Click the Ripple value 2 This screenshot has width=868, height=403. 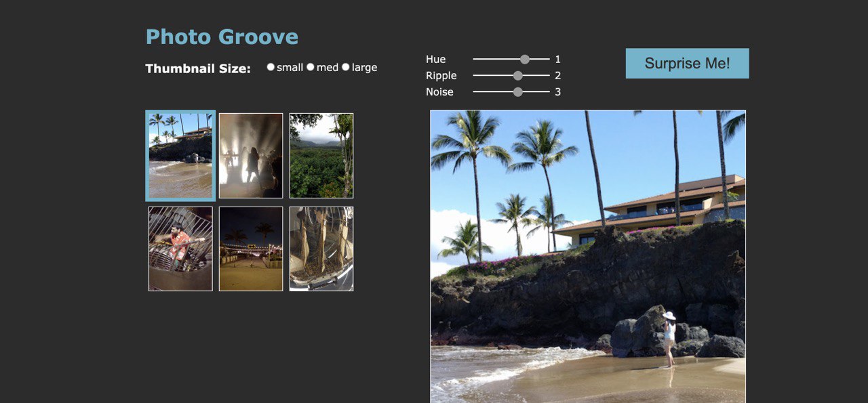tap(558, 76)
